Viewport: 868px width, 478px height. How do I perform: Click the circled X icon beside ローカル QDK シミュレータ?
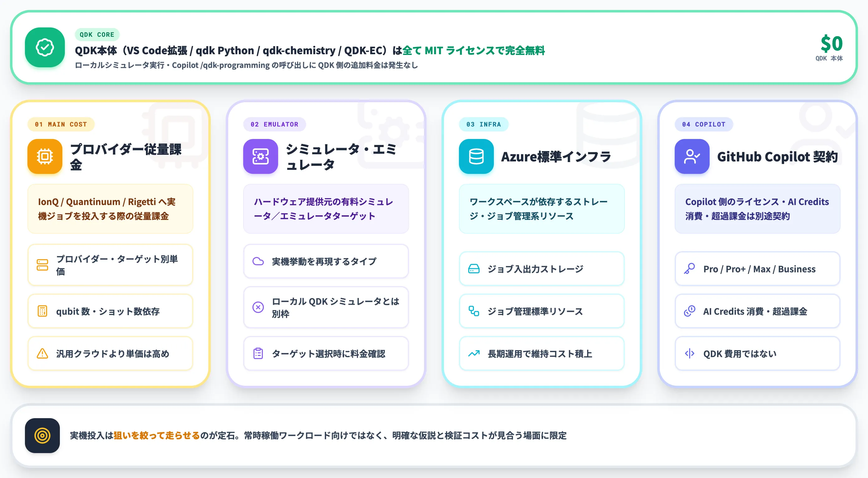pyautogui.click(x=258, y=307)
